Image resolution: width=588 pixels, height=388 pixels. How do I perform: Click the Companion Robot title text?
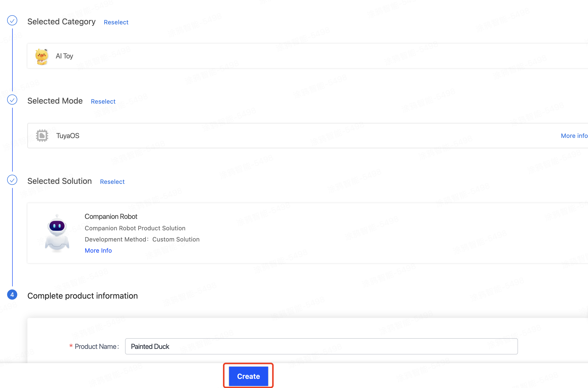pyautogui.click(x=111, y=217)
